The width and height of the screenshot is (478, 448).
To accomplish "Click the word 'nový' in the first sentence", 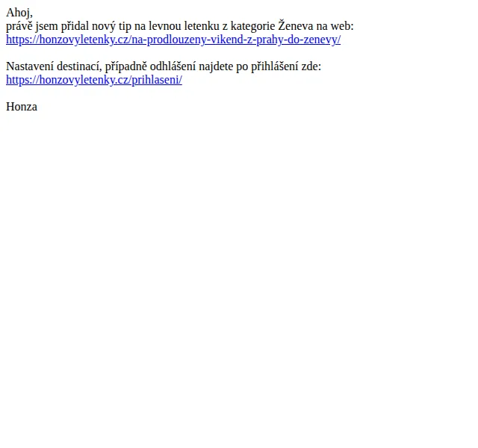I will (x=104, y=26).
